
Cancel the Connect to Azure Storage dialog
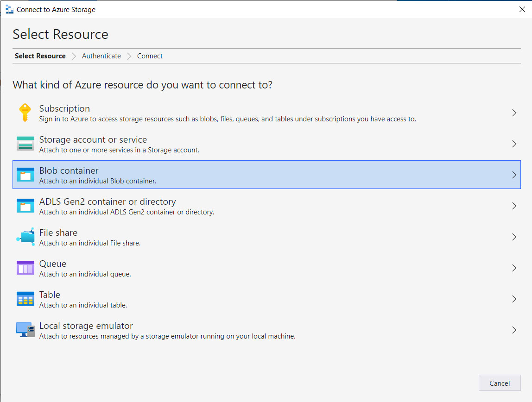[x=500, y=383]
